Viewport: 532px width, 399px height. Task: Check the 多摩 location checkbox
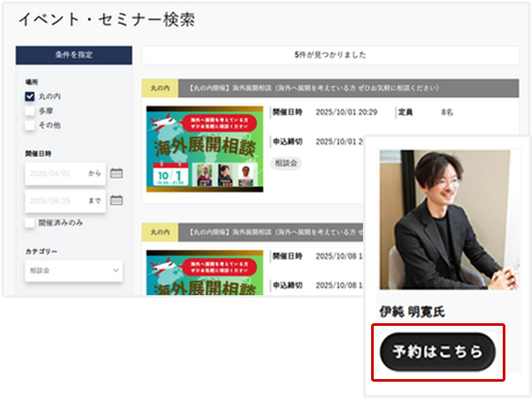(29, 111)
